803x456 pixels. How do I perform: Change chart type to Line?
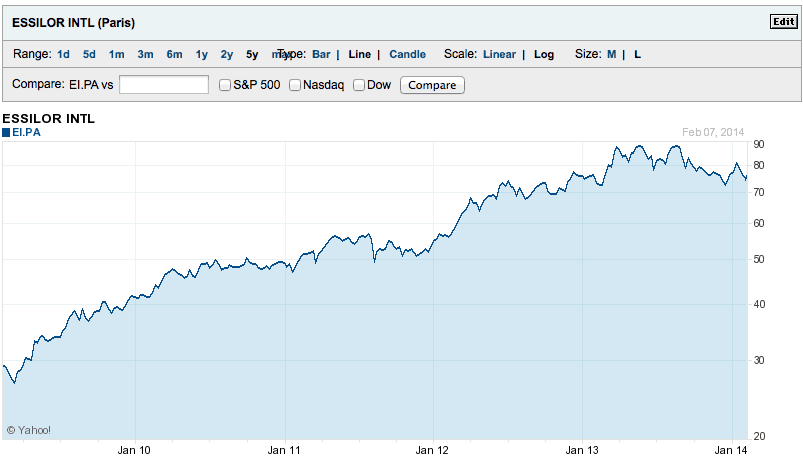pyautogui.click(x=359, y=54)
